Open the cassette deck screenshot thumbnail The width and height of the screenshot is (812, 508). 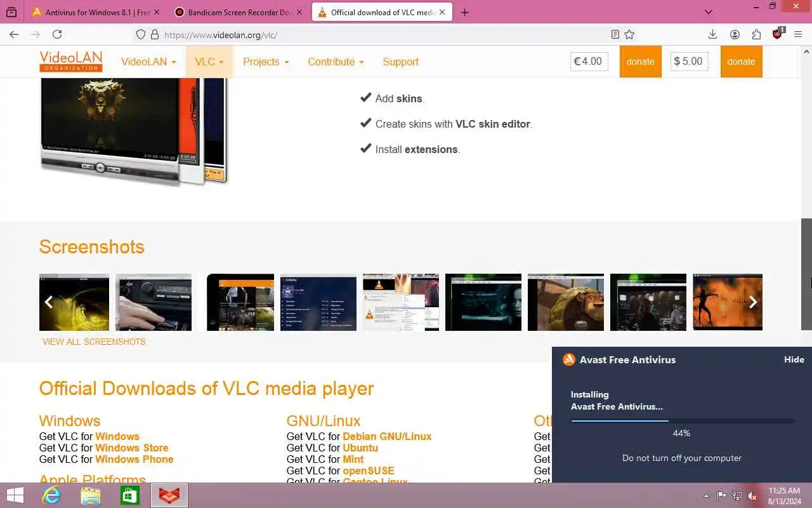coord(154,302)
